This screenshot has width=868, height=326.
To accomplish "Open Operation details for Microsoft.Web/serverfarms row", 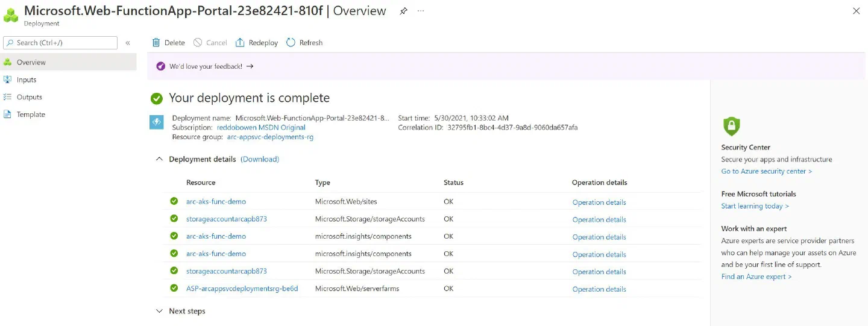I will (599, 289).
